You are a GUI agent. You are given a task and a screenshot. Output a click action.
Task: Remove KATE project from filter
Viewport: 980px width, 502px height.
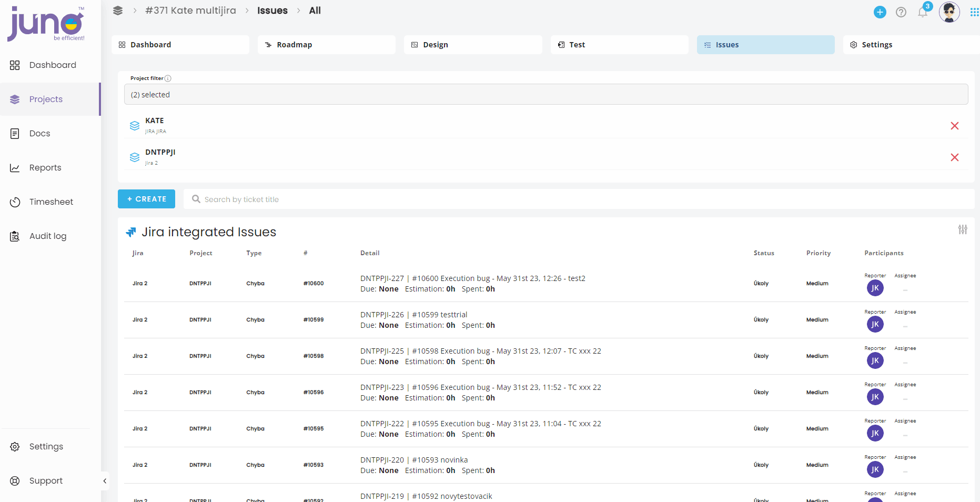pyautogui.click(x=955, y=126)
